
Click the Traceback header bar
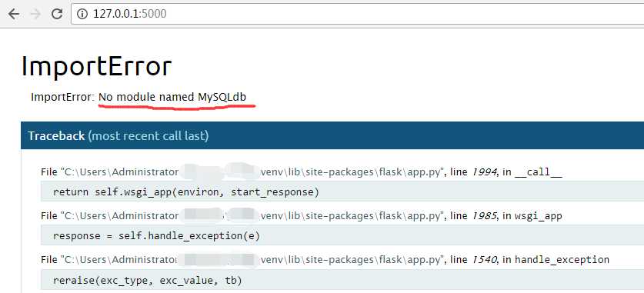[x=332, y=135]
